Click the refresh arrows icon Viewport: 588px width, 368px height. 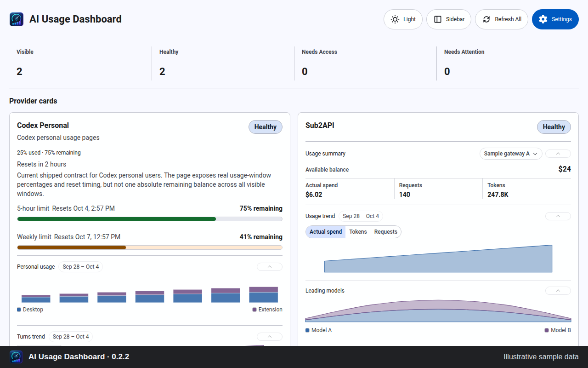pyautogui.click(x=486, y=19)
